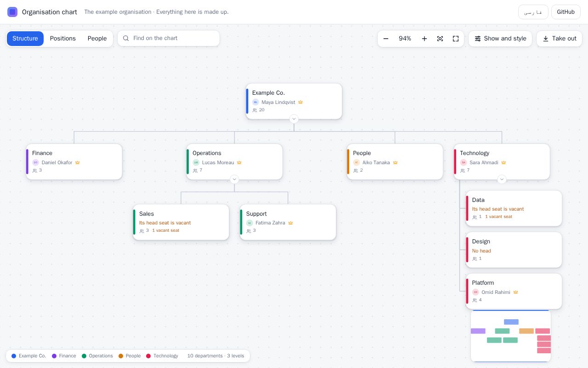The width and height of the screenshot is (588, 368).
Task: Click the crown icon beside Daniel Okafor
Action: click(x=78, y=162)
